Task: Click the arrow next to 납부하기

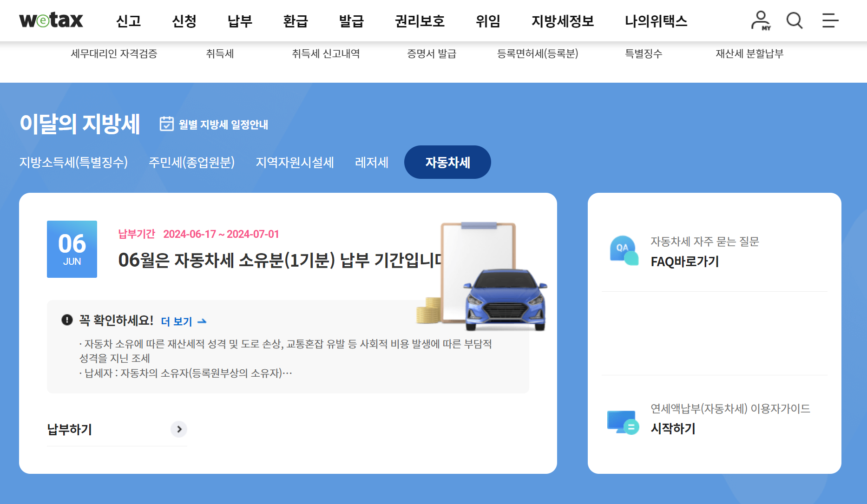Action: click(179, 429)
